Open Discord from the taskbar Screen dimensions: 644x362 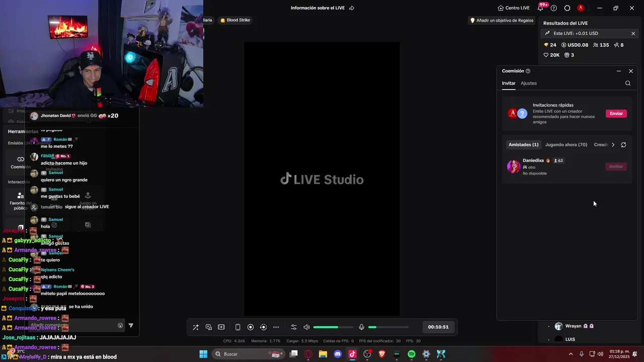(x=338, y=354)
